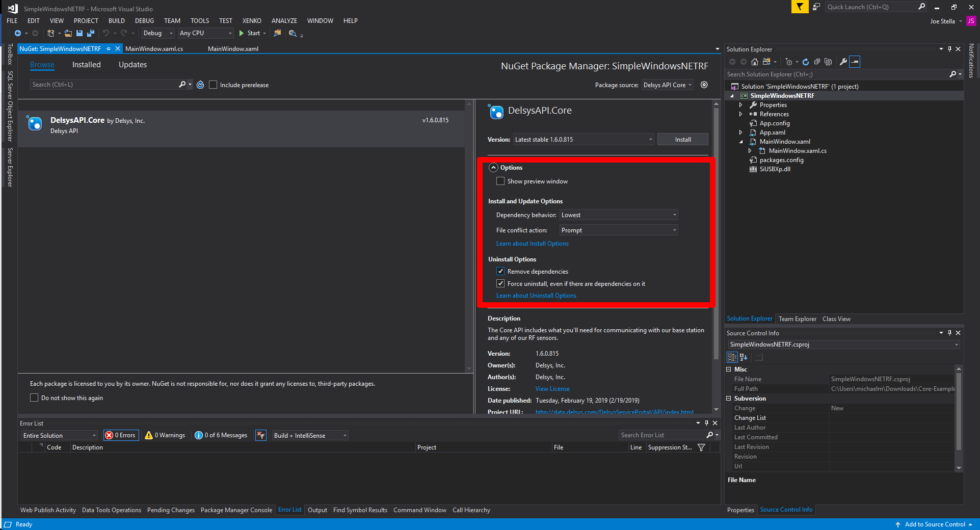Open the BUILD menu

click(x=116, y=21)
